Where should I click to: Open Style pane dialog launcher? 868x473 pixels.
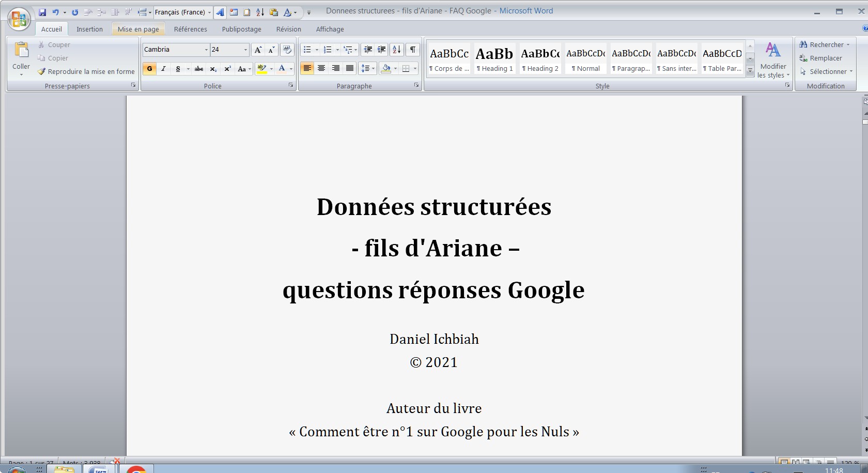pyautogui.click(x=787, y=85)
